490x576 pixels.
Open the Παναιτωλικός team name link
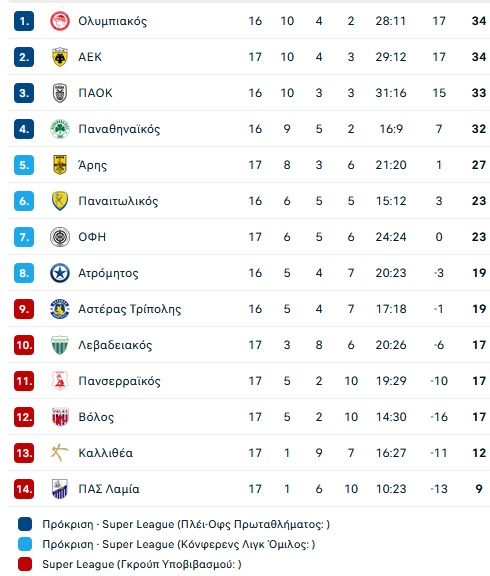[x=118, y=201]
